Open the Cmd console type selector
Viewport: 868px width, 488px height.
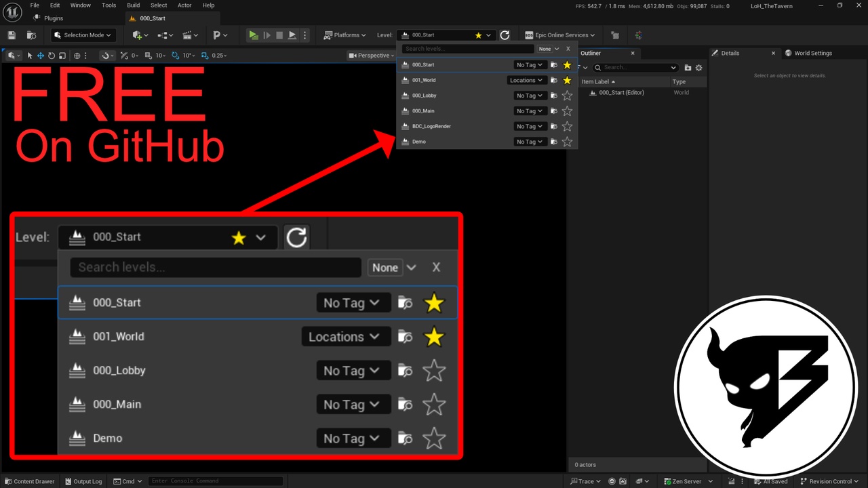[128, 481]
